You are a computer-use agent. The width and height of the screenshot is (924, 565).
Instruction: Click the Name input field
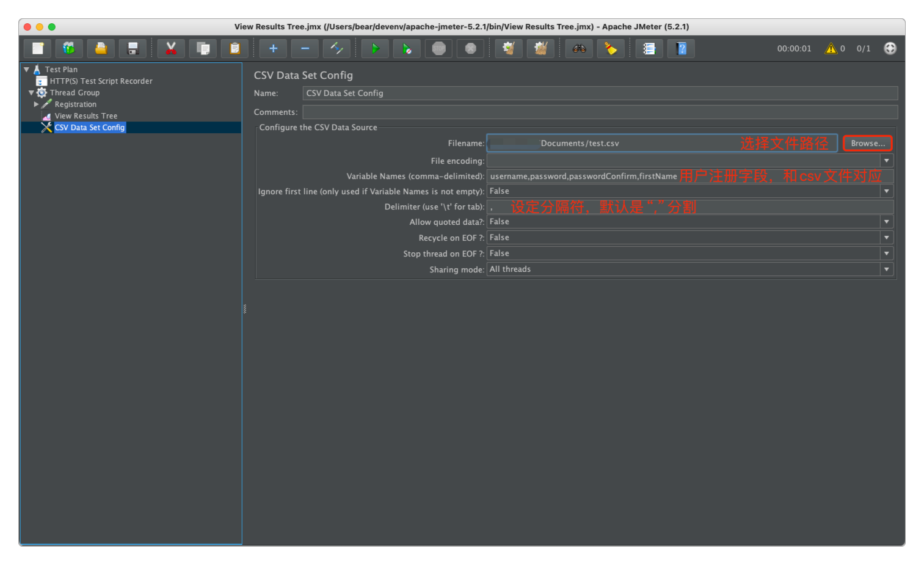click(600, 93)
